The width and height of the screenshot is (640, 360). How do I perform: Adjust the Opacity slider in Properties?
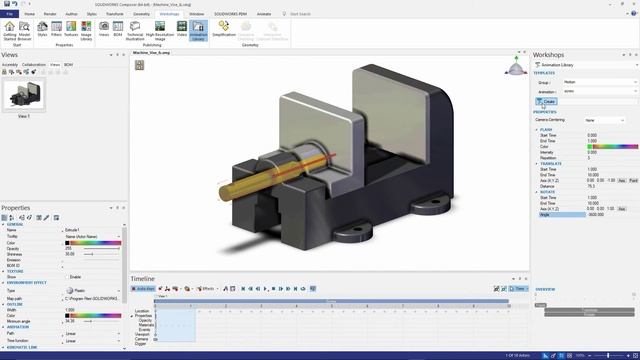(x=102, y=248)
